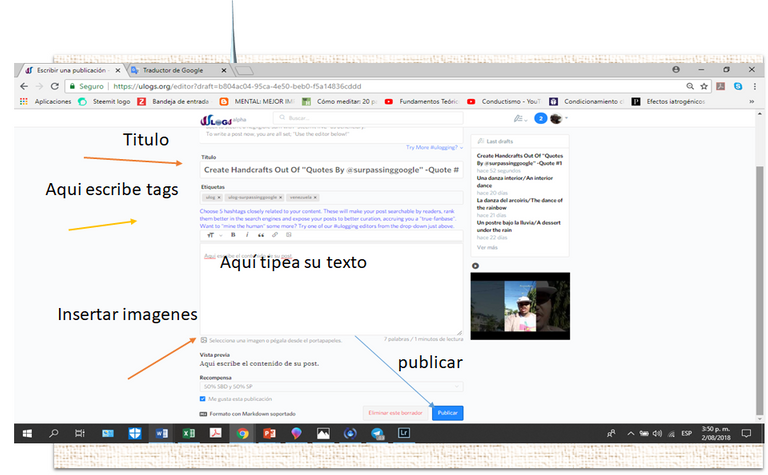Open Word from the Windows taskbar
768x475 pixels.
[x=161, y=433]
